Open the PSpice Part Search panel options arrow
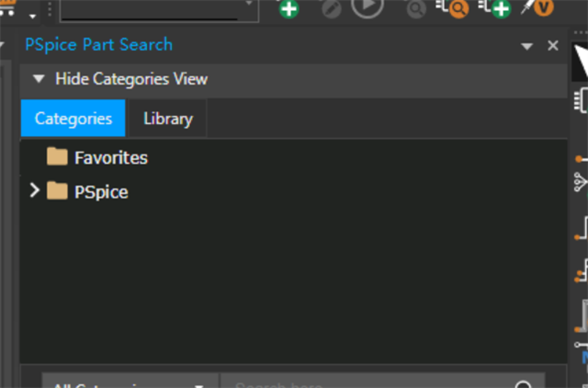This screenshot has height=388, width=588. tap(527, 46)
